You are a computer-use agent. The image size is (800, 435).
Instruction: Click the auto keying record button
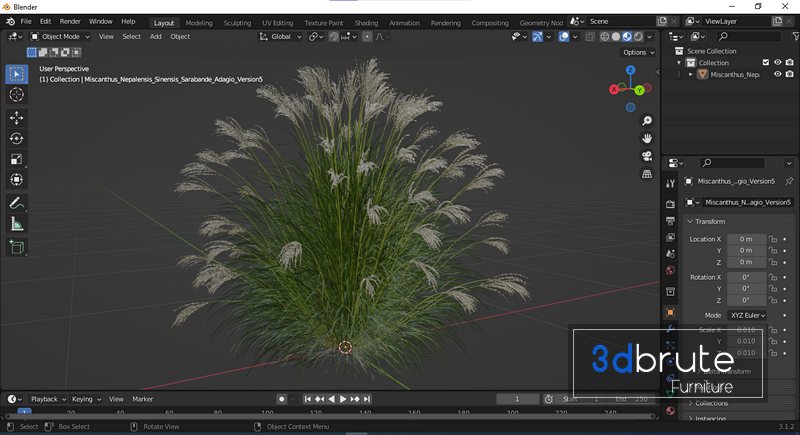pyautogui.click(x=281, y=399)
